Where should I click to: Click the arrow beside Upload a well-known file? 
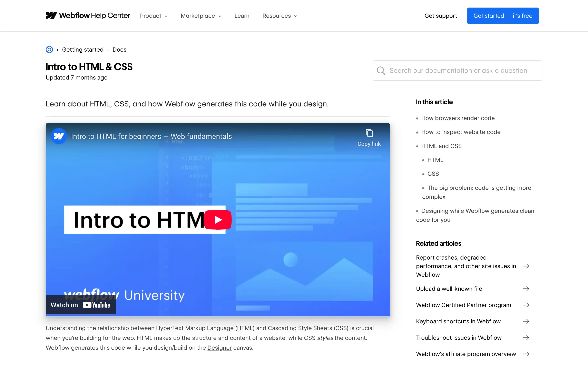pos(526,289)
